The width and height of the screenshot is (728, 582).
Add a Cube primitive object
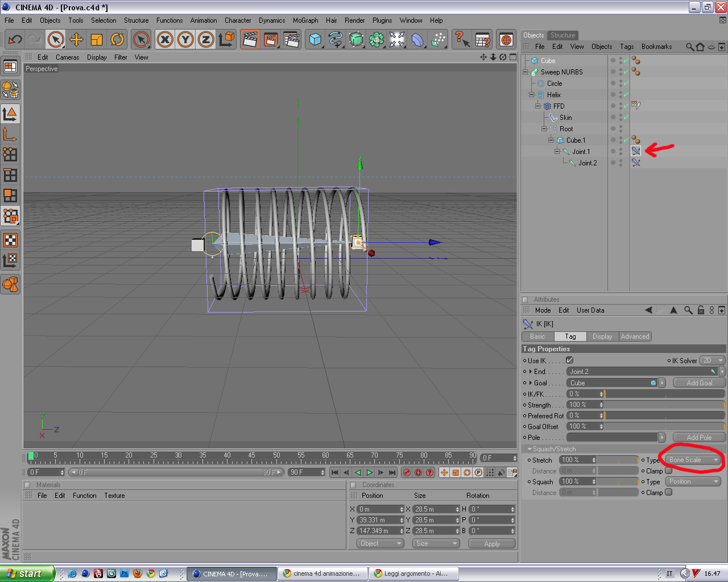pos(315,39)
